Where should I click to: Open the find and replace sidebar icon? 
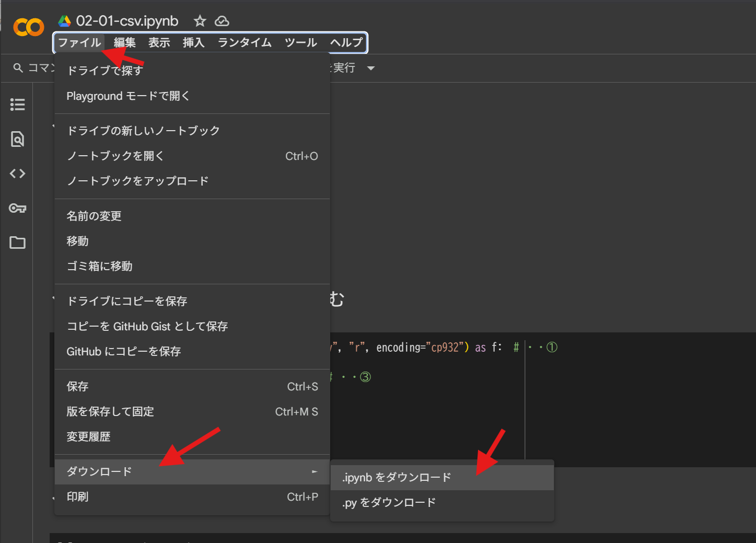(17, 139)
